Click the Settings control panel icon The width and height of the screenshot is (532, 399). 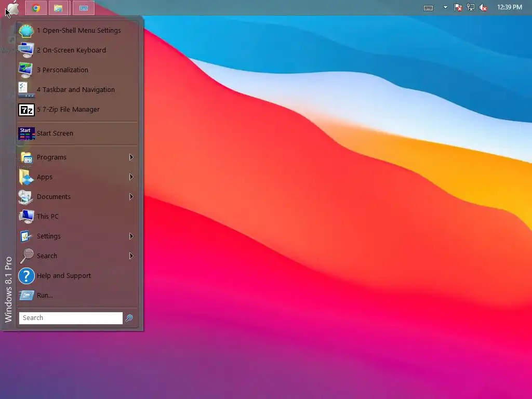[x=26, y=236]
